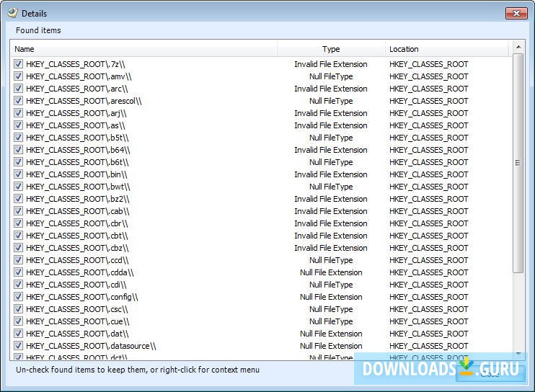Click Type cell of the .7z row
The image size is (535, 392).
coord(331,64)
